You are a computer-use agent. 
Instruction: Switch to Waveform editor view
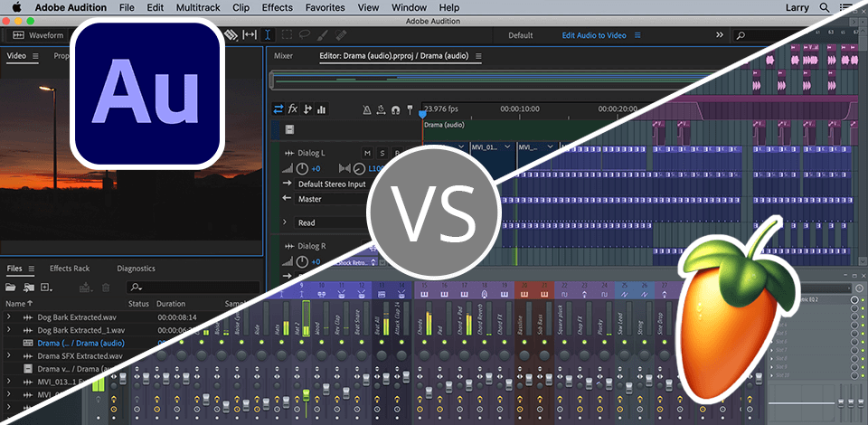(40, 35)
